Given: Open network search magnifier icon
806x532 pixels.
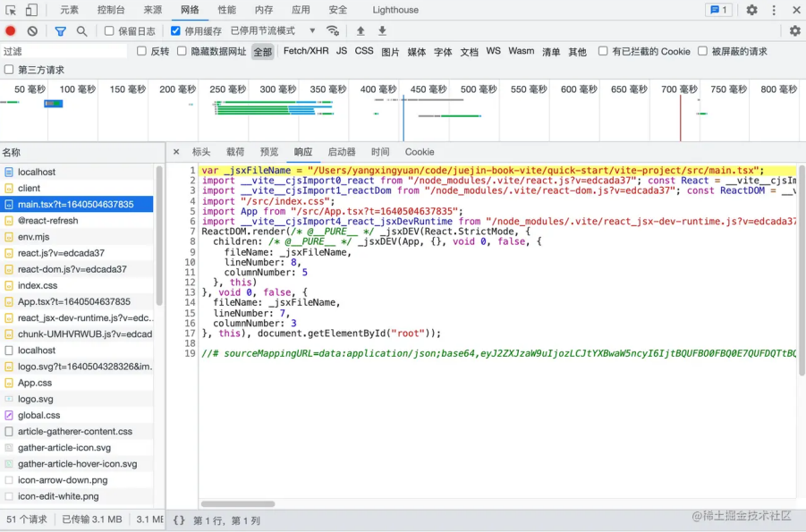Looking at the screenshot, I should [x=81, y=31].
